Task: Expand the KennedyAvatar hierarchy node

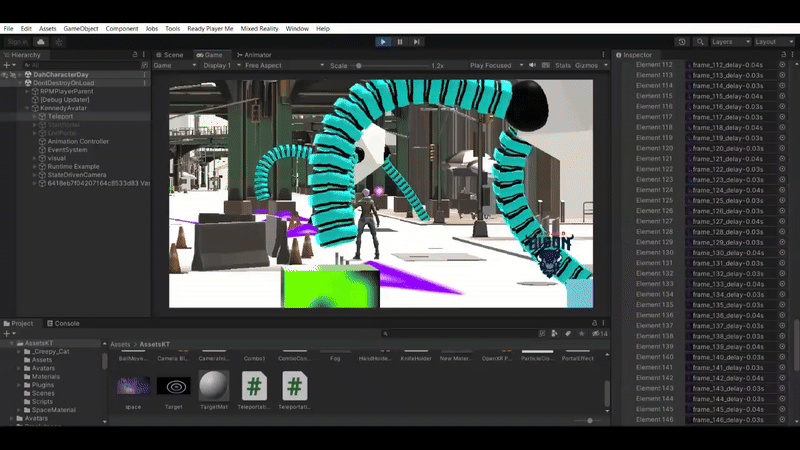Action: (x=27, y=108)
